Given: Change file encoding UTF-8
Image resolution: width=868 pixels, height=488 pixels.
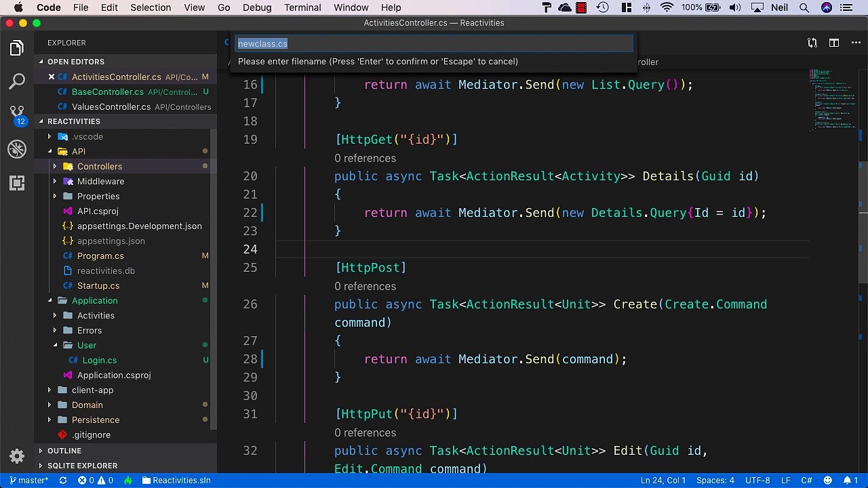Looking at the screenshot, I should tap(757, 480).
